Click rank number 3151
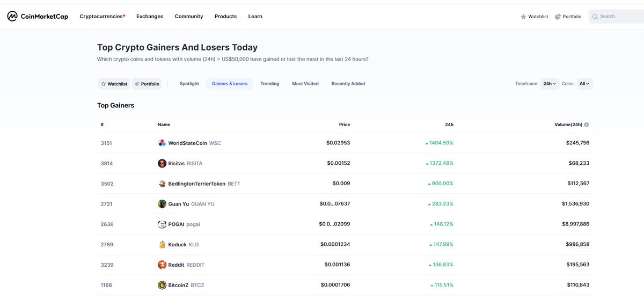This screenshot has width=644, height=300. pos(107,143)
